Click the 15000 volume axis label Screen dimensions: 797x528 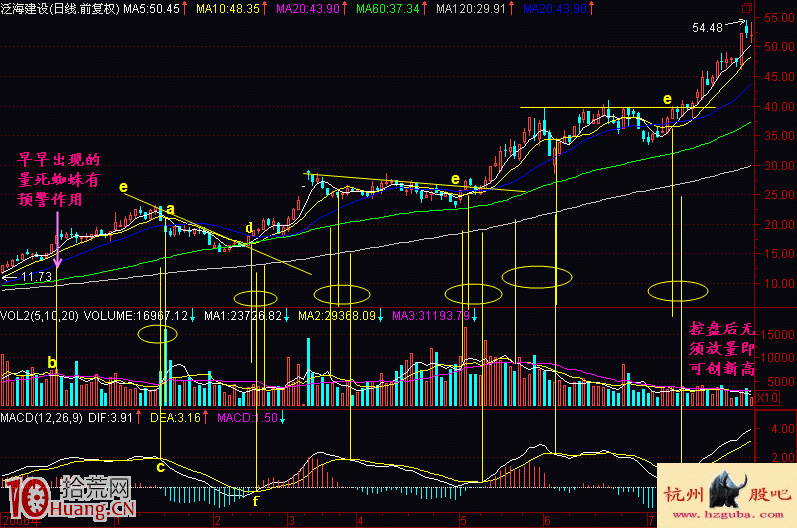tap(779, 334)
